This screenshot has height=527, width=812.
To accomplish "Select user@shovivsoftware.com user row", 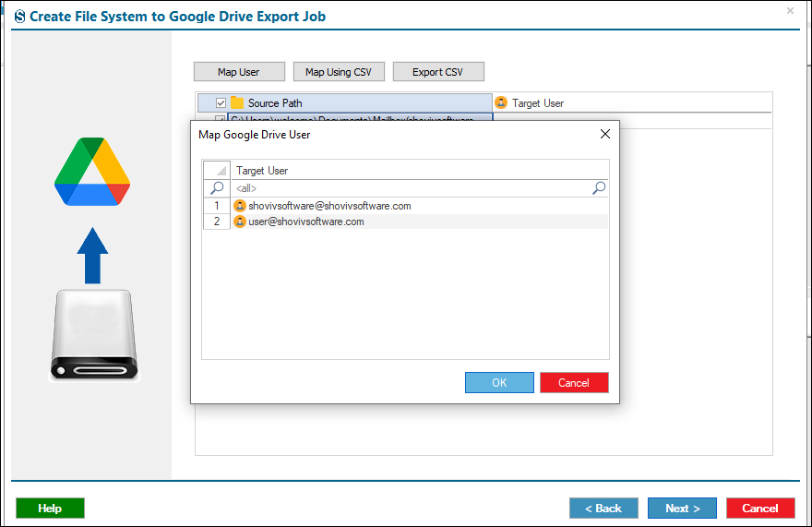I will coord(420,222).
